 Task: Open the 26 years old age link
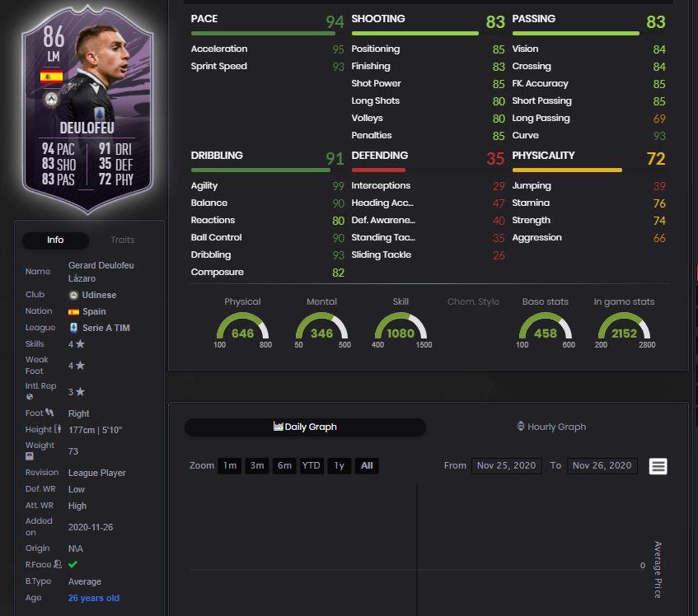click(94, 598)
